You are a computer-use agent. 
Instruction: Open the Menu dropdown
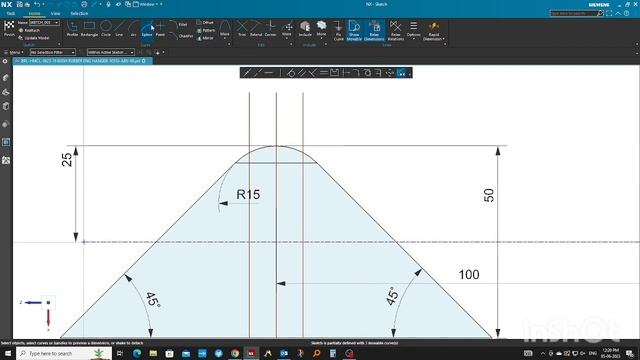[13, 52]
